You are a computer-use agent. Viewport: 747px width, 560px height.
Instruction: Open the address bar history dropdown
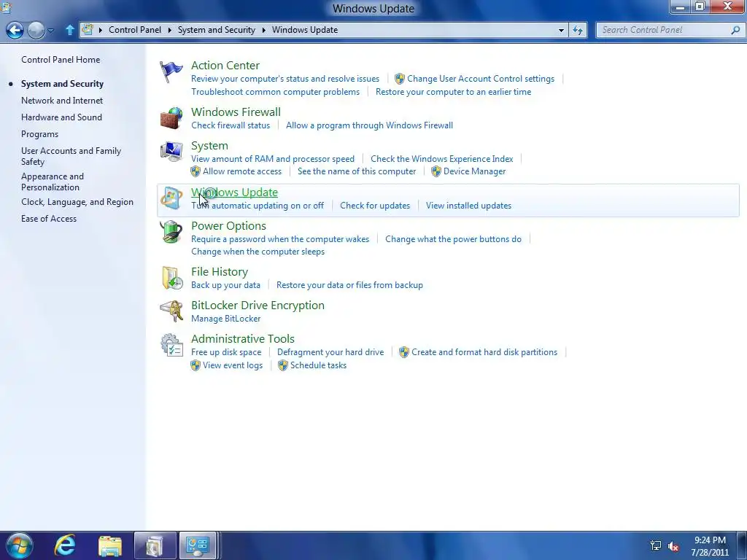point(561,30)
